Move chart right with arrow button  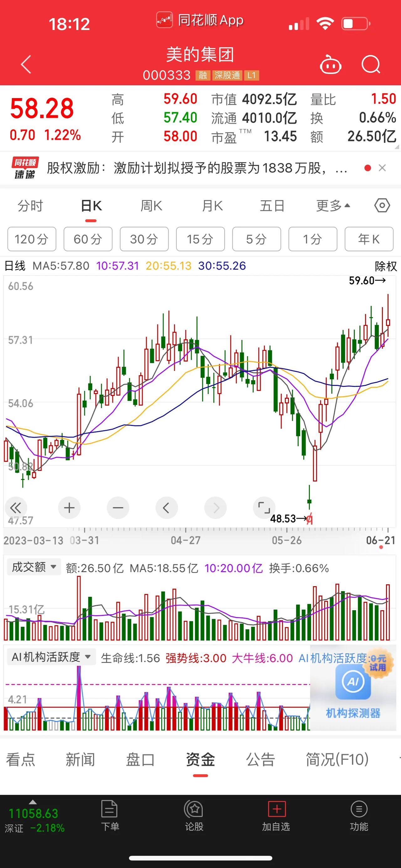point(216,508)
